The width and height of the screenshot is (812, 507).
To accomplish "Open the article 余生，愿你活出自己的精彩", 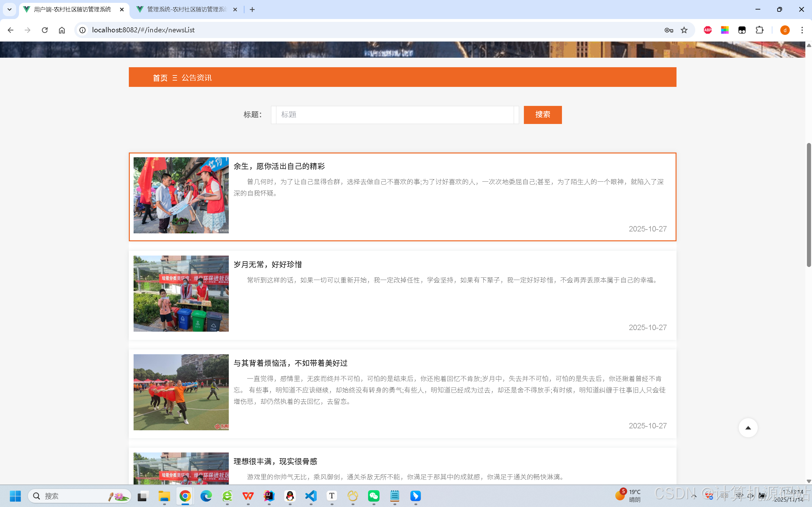I will [x=279, y=166].
